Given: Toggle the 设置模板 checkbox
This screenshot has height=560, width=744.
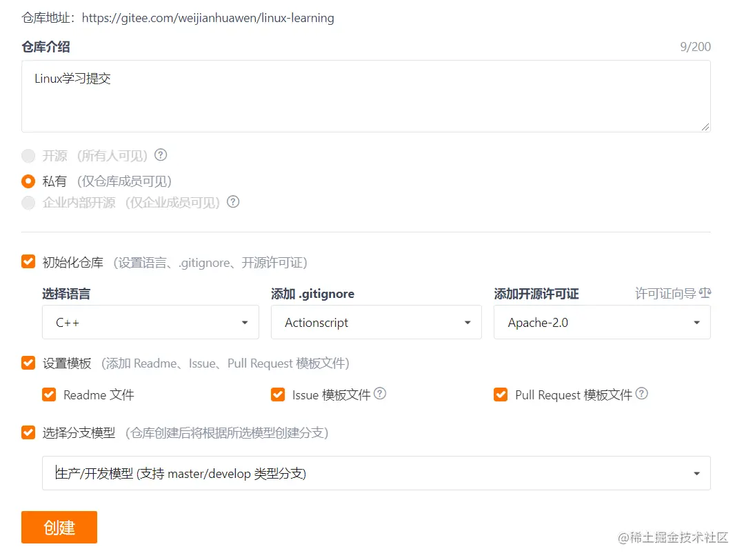Looking at the screenshot, I should pyautogui.click(x=28, y=363).
